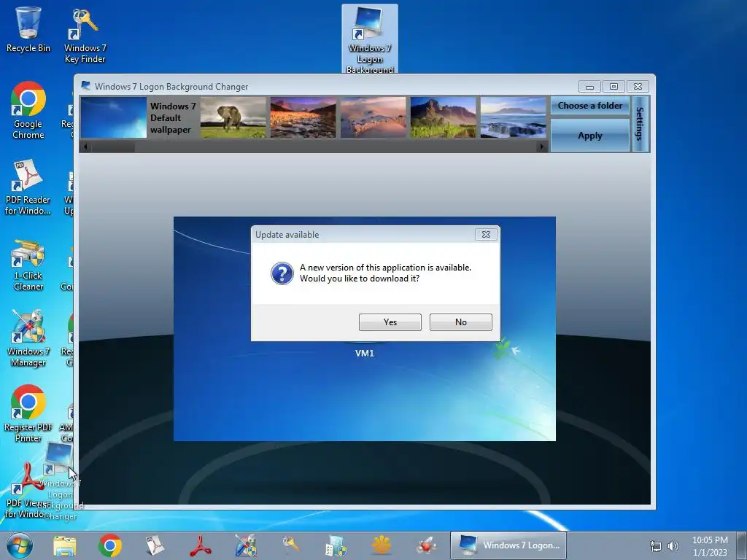Click the thumbnail strip scrollbar handle
The width and height of the screenshot is (747, 560).
tap(113, 147)
